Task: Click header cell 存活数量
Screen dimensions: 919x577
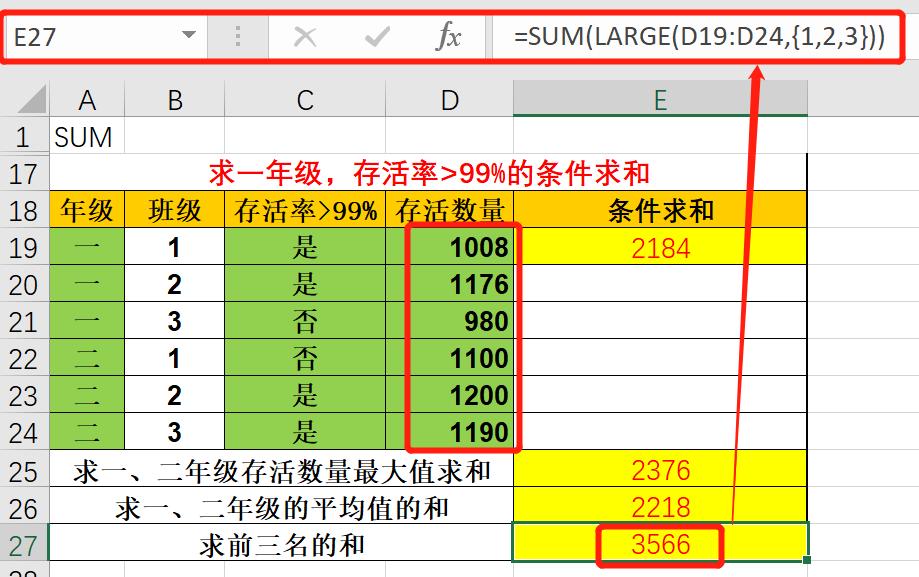Action: [450, 210]
